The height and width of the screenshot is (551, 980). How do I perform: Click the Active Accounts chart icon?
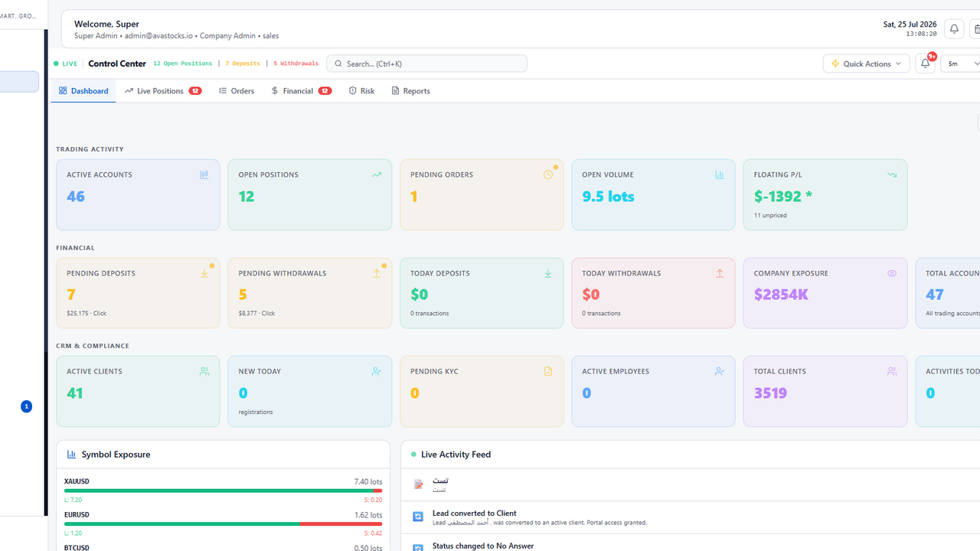[204, 174]
